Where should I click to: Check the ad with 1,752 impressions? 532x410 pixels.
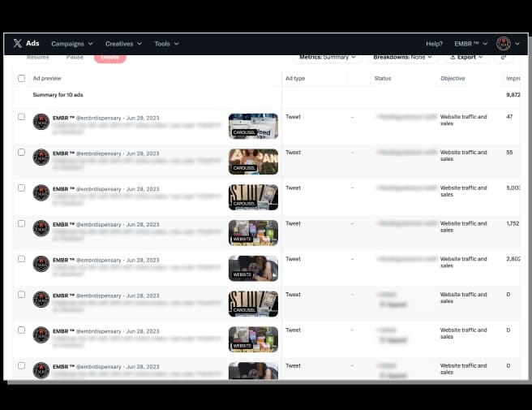click(x=21, y=223)
